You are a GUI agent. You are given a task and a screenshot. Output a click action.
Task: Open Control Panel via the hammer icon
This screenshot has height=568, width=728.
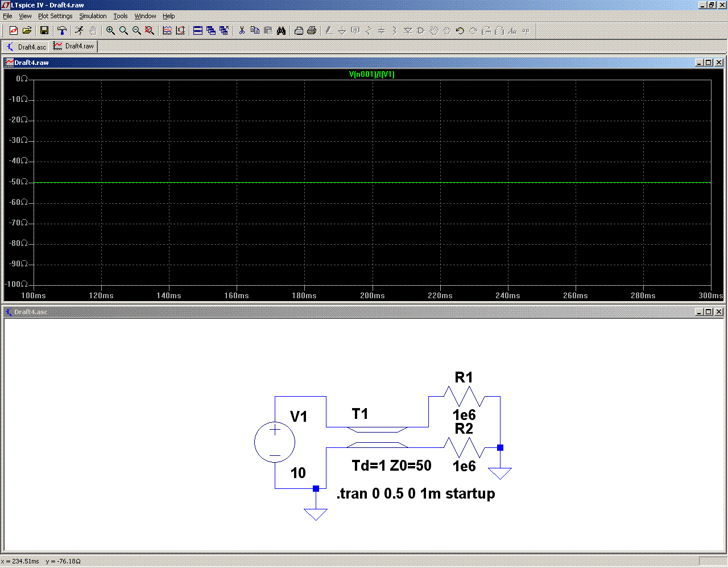tap(62, 31)
